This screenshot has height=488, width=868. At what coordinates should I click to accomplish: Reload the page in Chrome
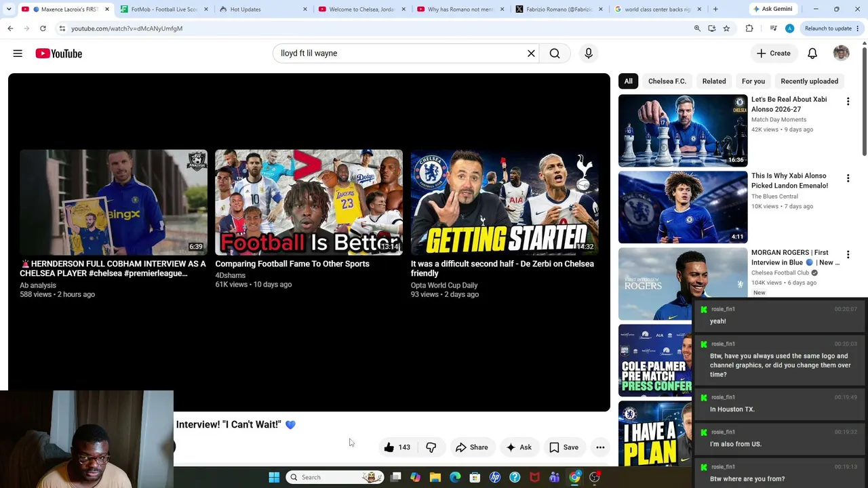pyautogui.click(x=43, y=28)
